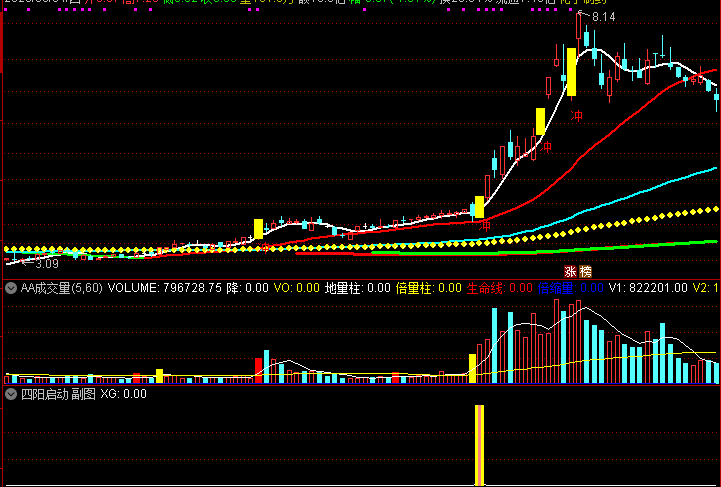This screenshot has width=721, height=487.
Task: Click the 榜 badge icon below chart
Action: click(585, 271)
